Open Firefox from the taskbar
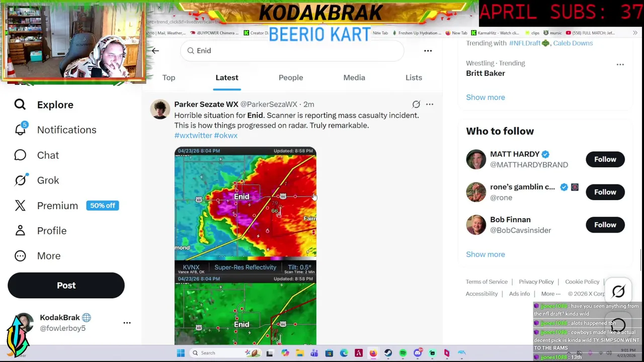The height and width of the screenshot is (362, 644). tap(373, 353)
